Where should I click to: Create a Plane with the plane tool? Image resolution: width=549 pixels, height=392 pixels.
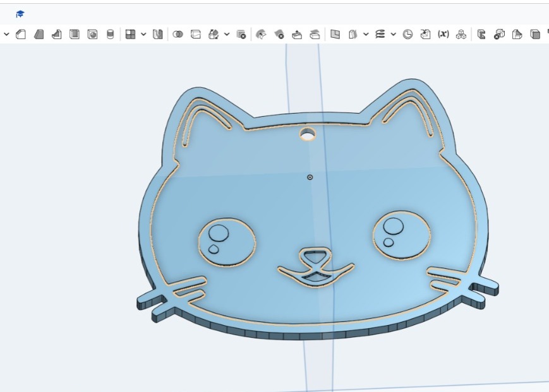[335, 35]
